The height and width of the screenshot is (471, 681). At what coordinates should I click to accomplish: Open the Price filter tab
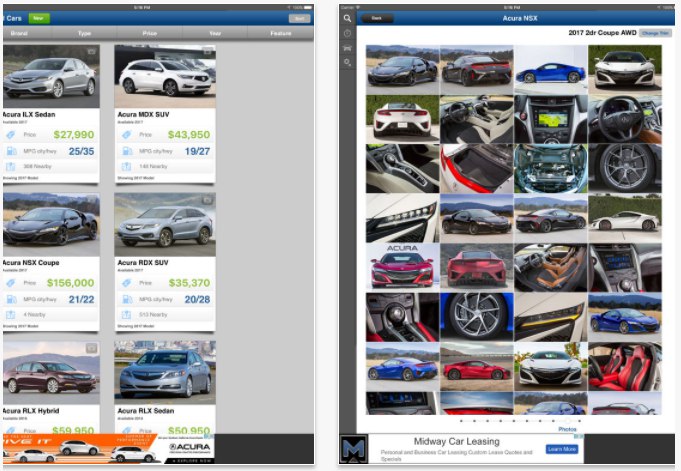pos(149,33)
